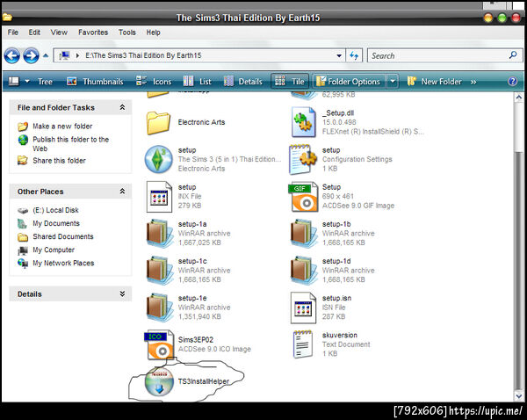Click the Folder Options button
The width and height of the screenshot is (527, 420).
click(349, 82)
